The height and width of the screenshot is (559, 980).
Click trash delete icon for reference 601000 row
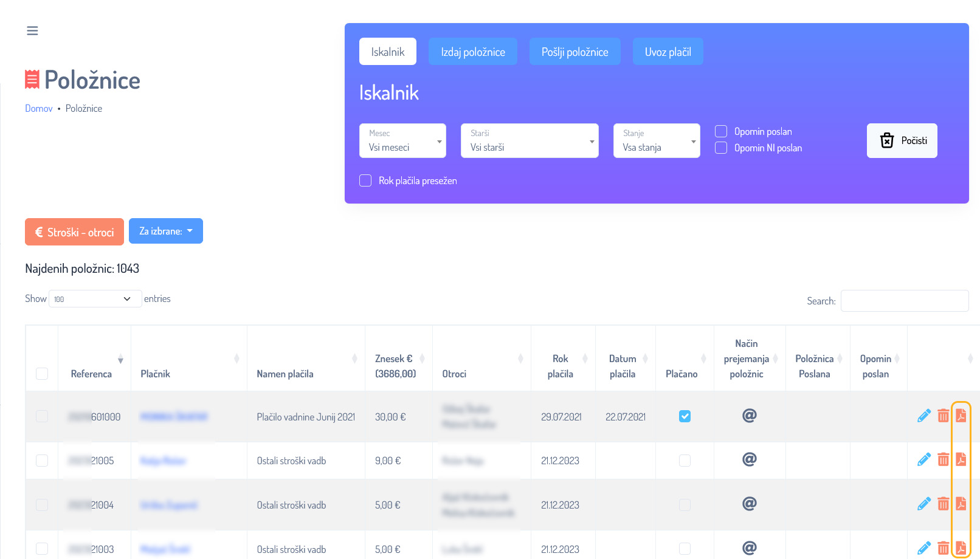pos(943,416)
